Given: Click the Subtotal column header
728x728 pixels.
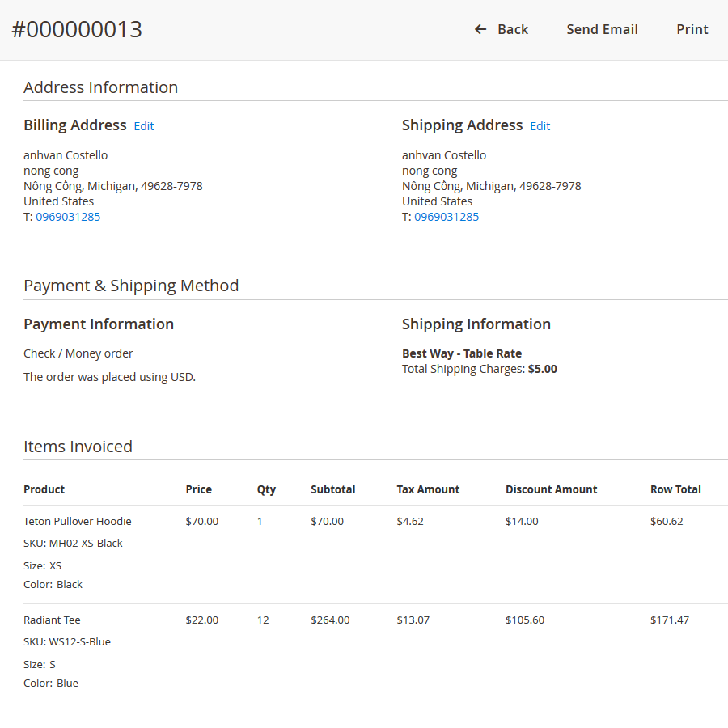Looking at the screenshot, I should tap(332, 489).
